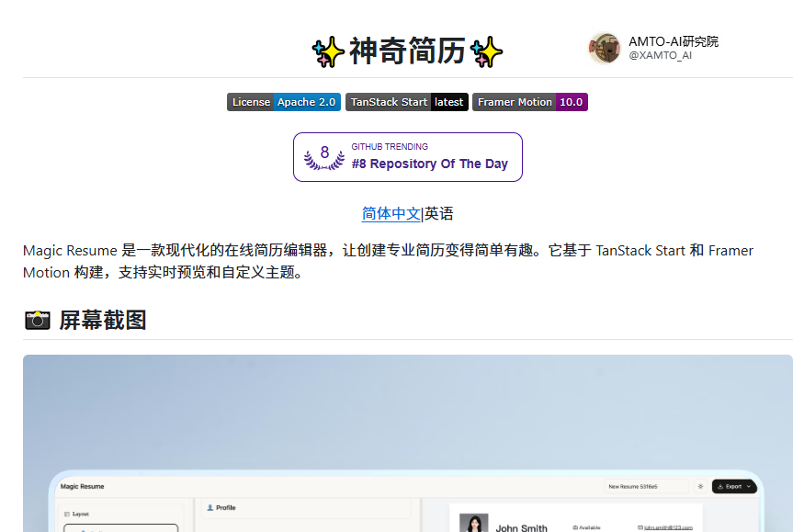Click the @XAMTO_AI handle

tap(660, 55)
